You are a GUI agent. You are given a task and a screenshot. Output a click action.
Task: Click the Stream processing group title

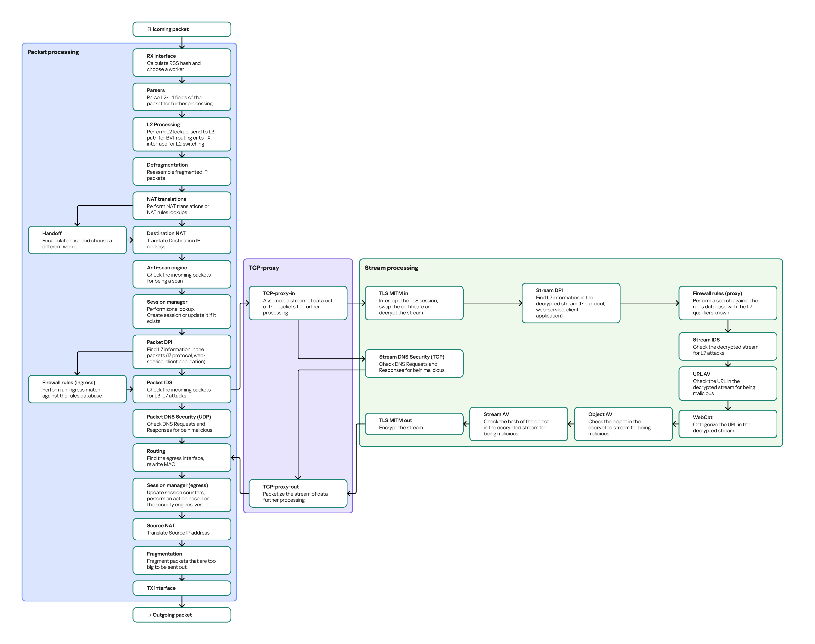coord(391,268)
